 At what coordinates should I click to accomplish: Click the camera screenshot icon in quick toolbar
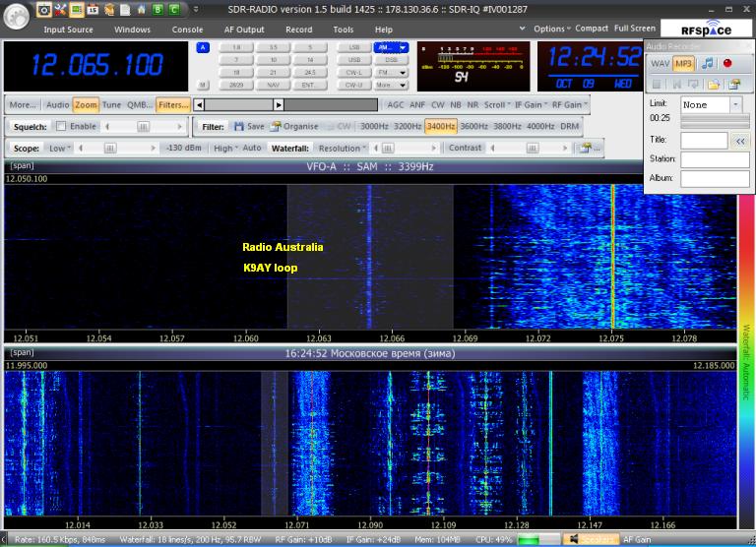point(44,9)
